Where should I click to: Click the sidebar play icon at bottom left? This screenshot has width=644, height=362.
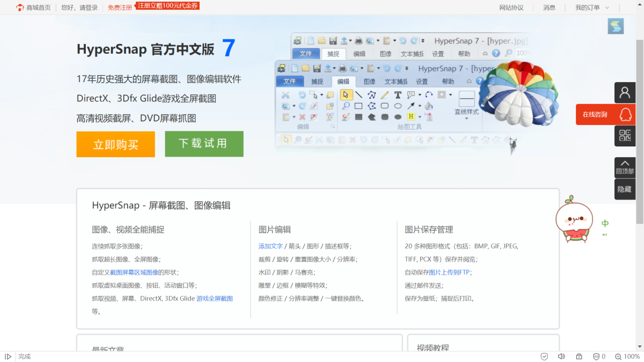coord(8,356)
